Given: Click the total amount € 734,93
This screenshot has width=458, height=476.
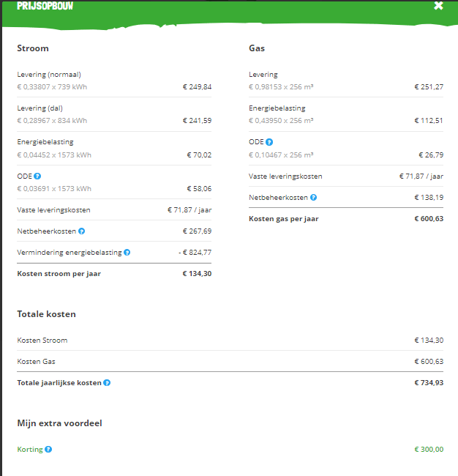Looking at the screenshot, I should (x=429, y=382).
